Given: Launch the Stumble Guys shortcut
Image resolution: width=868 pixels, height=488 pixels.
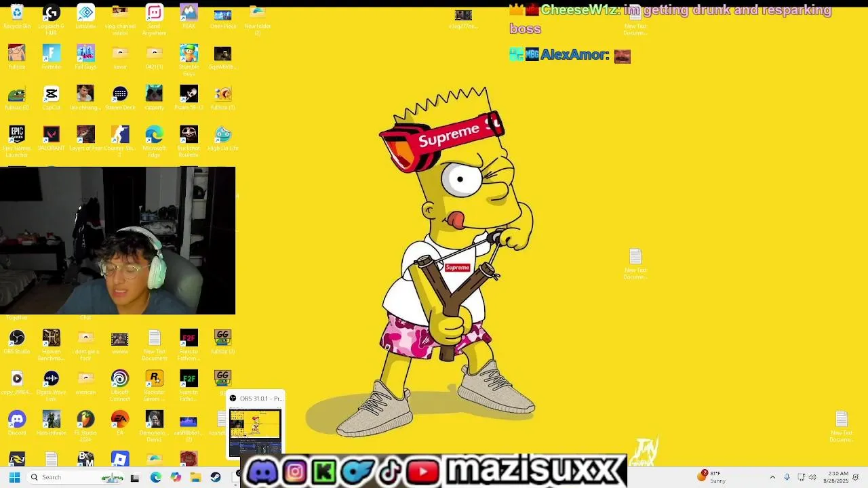Looking at the screenshot, I should pos(189,60).
